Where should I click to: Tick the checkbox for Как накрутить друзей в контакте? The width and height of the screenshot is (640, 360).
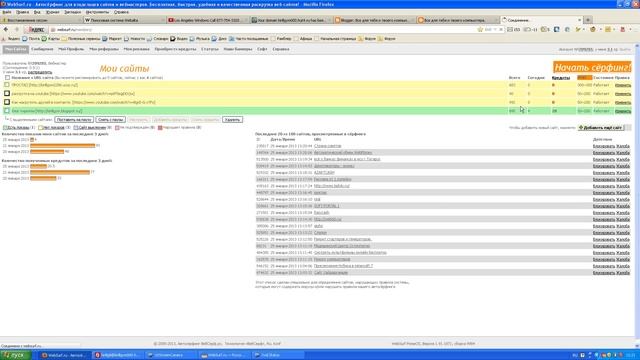(x=7, y=102)
